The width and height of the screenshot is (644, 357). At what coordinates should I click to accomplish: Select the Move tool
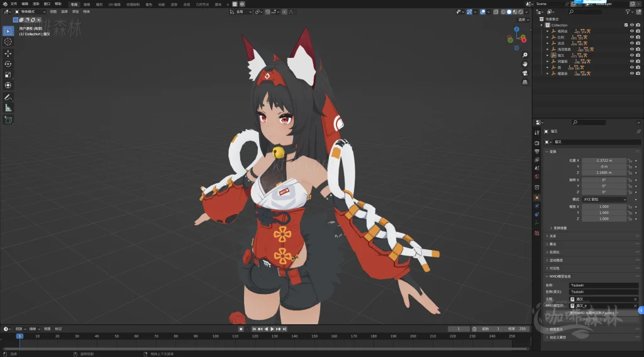click(x=8, y=54)
